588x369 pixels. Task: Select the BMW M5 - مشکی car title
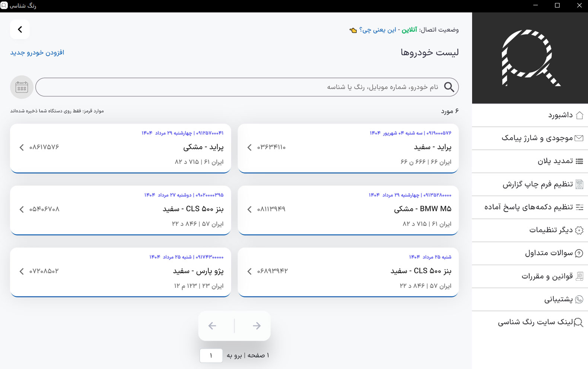[x=423, y=209]
